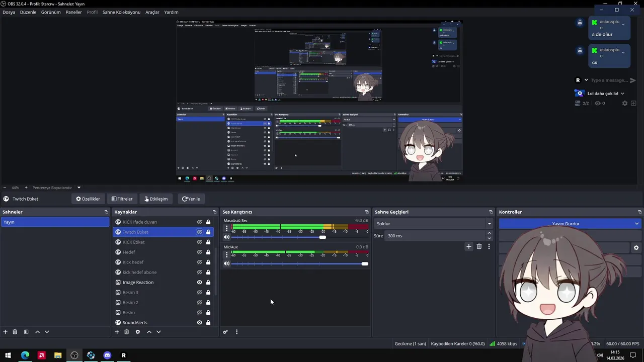Add a new scene with plus icon

pos(6,332)
